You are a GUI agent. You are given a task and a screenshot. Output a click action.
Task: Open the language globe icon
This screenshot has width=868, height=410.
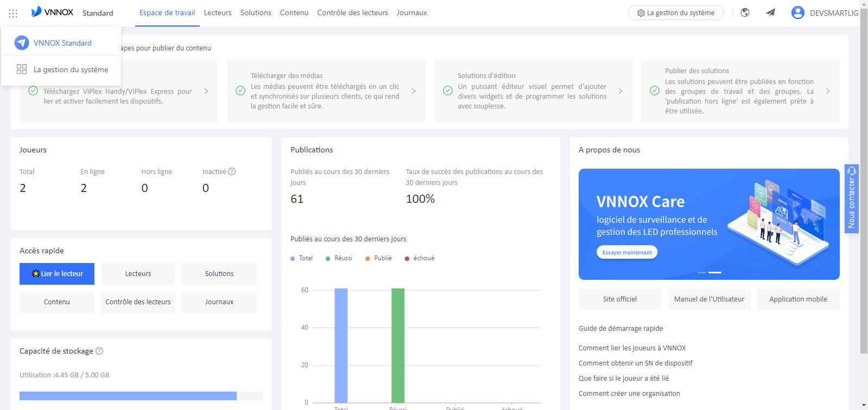click(x=745, y=12)
